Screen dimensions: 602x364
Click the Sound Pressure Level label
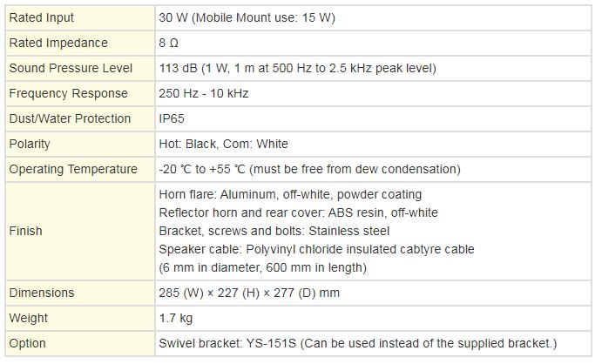pos(70,68)
